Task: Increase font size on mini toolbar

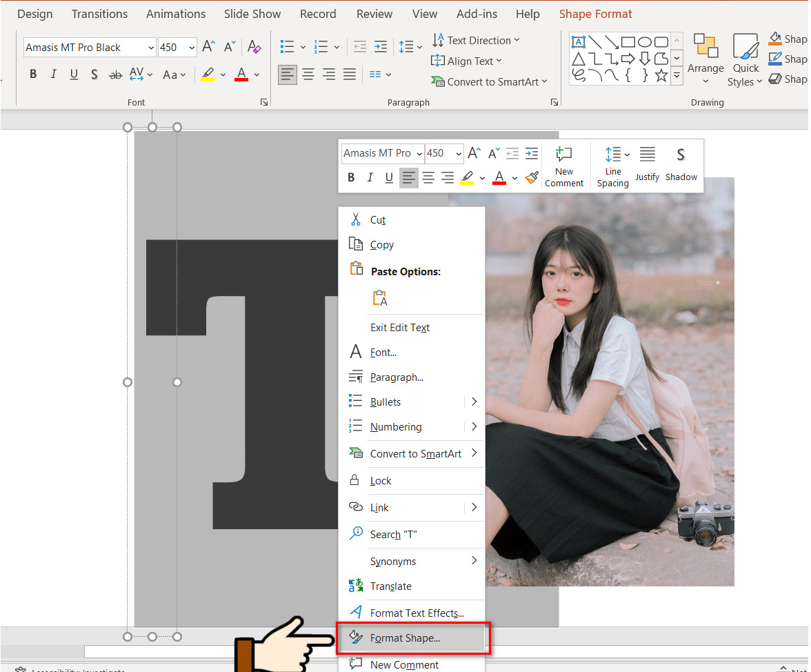Action: [x=474, y=153]
